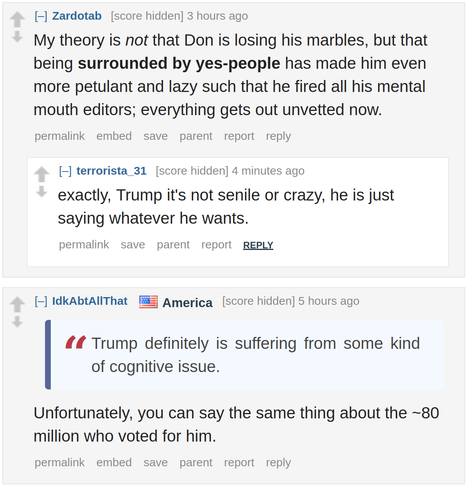
Task: Open terrorista_31's user profile
Action: 112,171
